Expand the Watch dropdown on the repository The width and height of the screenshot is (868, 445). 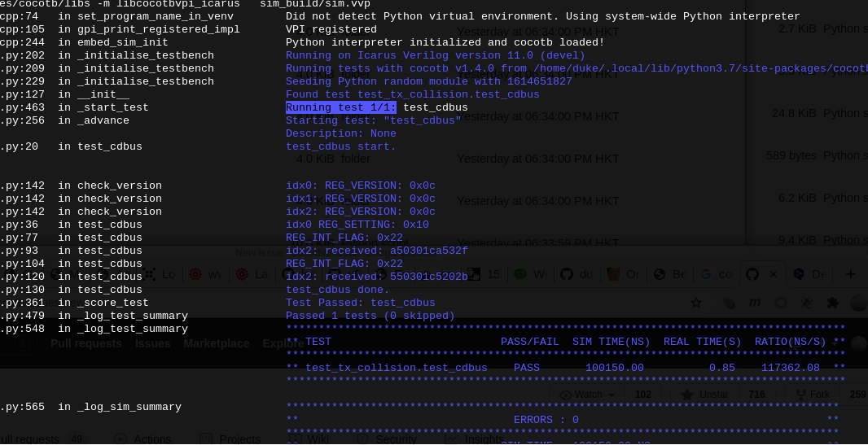pos(587,394)
